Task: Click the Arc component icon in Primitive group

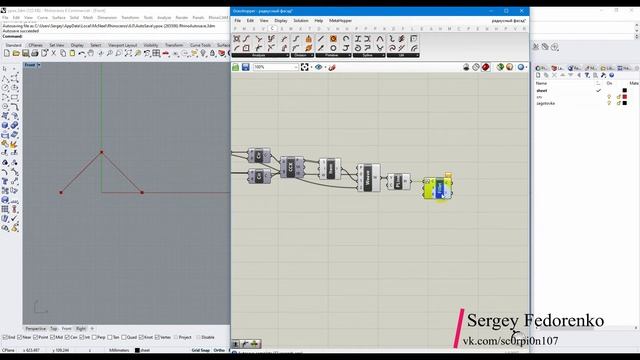Action: click(346, 39)
